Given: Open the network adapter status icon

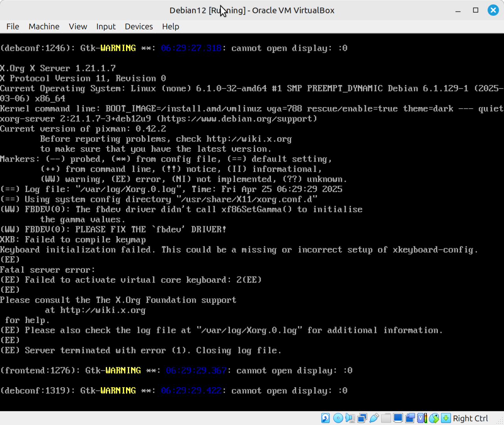Looking at the screenshot, I should point(362,418).
